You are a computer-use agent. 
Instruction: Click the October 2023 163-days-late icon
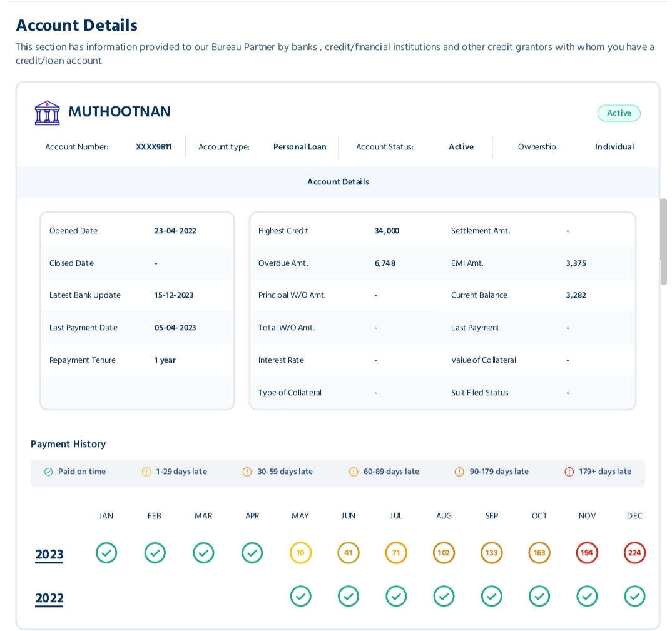539,553
